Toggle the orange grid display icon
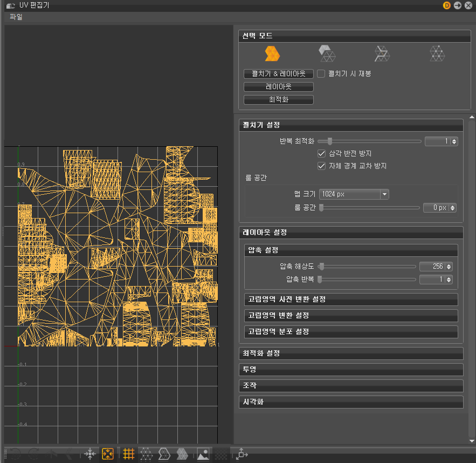This screenshot has height=463, width=476. (x=129, y=454)
